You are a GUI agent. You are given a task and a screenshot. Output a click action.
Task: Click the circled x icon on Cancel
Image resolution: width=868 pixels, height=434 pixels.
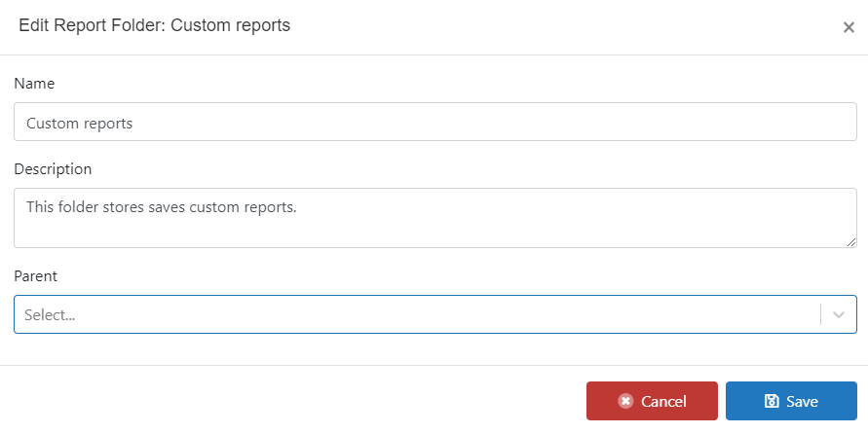coord(625,401)
